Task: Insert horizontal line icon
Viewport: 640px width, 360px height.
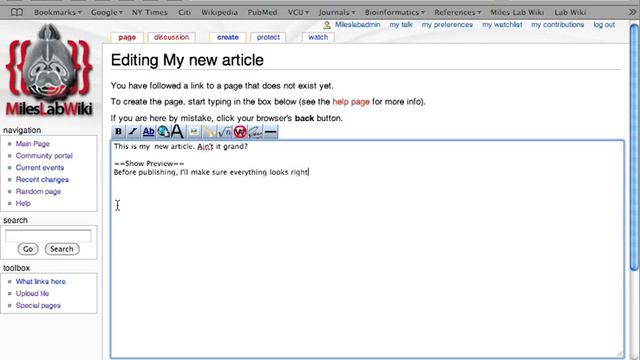Action: pos(271,132)
